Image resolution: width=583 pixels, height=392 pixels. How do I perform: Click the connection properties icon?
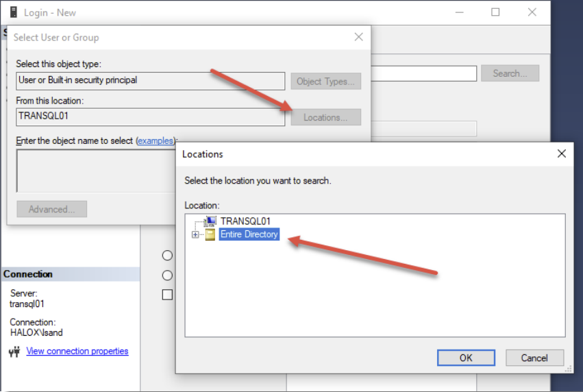click(x=14, y=352)
